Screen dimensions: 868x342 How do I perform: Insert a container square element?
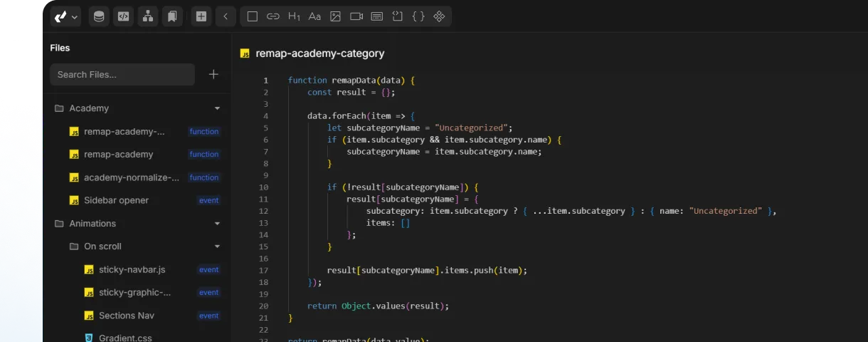tap(252, 16)
